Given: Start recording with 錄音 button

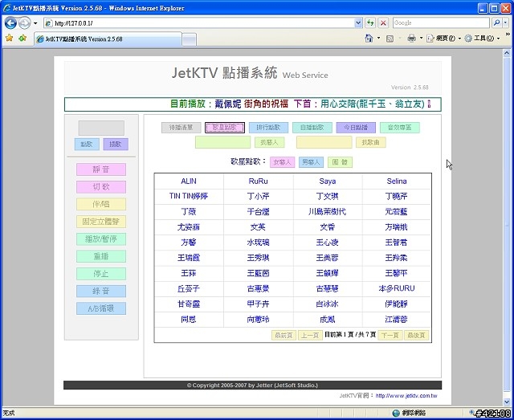Looking at the screenshot, I should (x=101, y=292).
